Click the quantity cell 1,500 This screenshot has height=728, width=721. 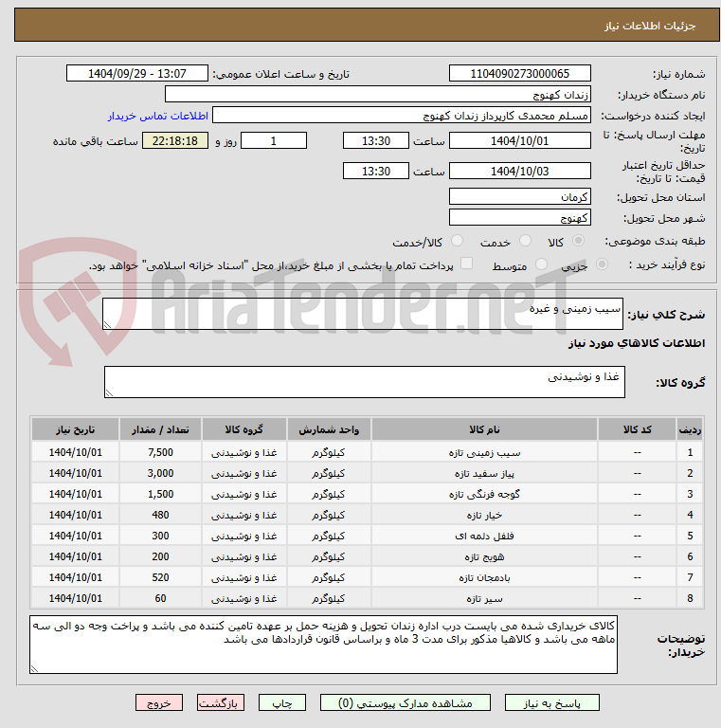pos(160,494)
